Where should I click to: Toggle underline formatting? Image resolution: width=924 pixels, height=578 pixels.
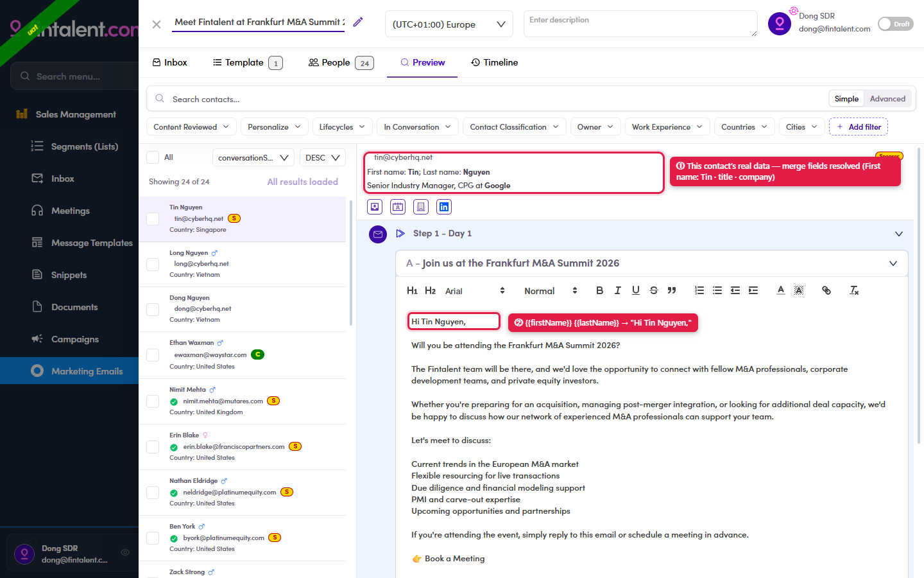[x=635, y=290]
